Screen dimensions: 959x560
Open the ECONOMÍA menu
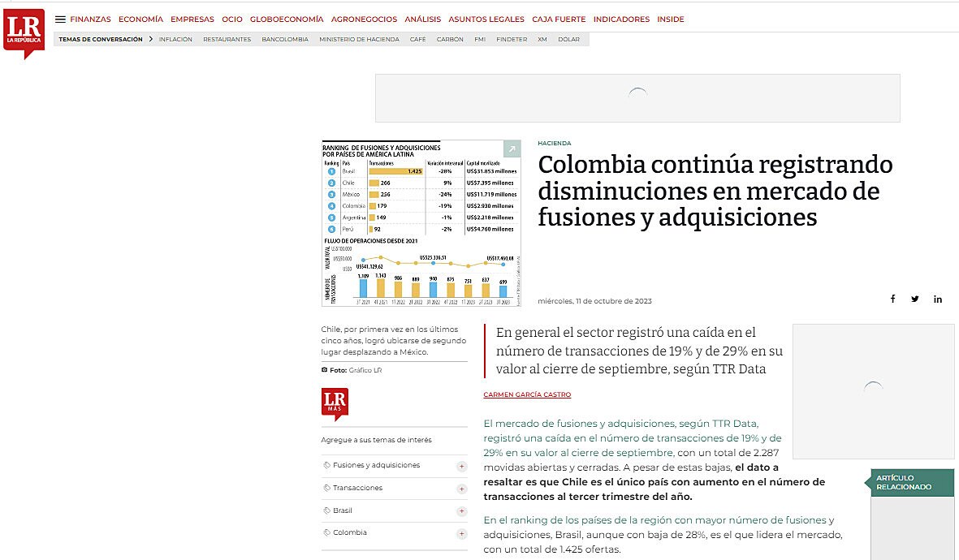coord(140,19)
